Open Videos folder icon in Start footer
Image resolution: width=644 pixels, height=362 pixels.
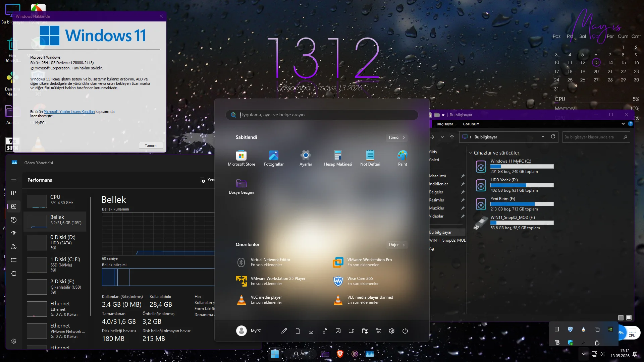coord(352,331)
